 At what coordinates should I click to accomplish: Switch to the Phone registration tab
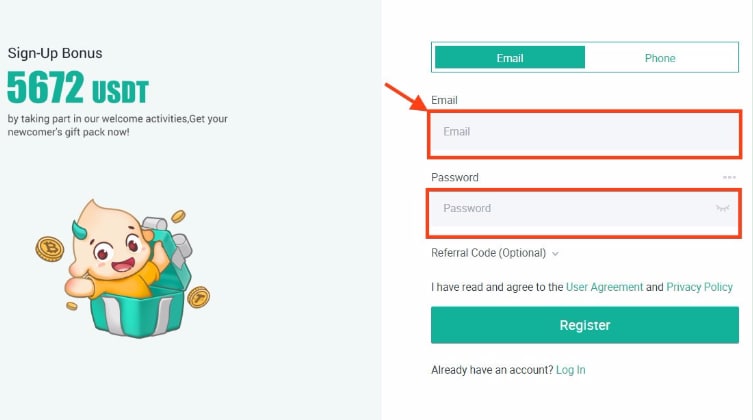coord(660,58)
